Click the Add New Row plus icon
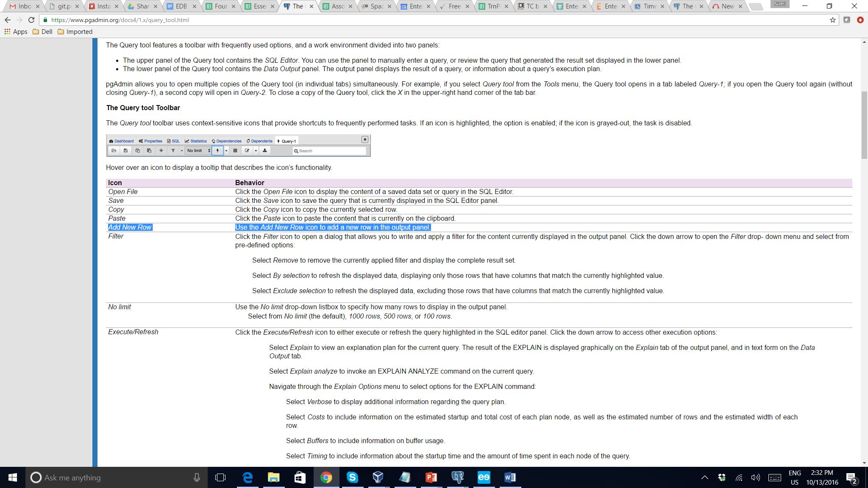This screenshot has height=488, width=868. click(x=161, y=150)
